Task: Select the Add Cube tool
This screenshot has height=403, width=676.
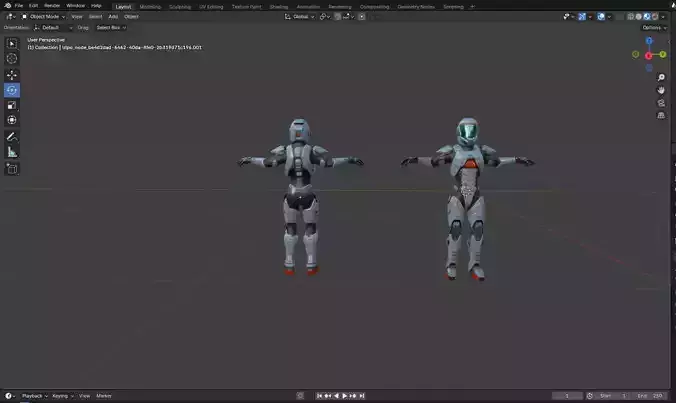Action: click(12, 169)
